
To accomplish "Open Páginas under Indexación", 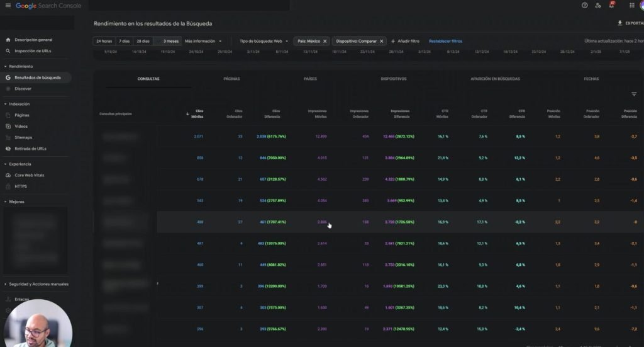I will coord(22,115).
